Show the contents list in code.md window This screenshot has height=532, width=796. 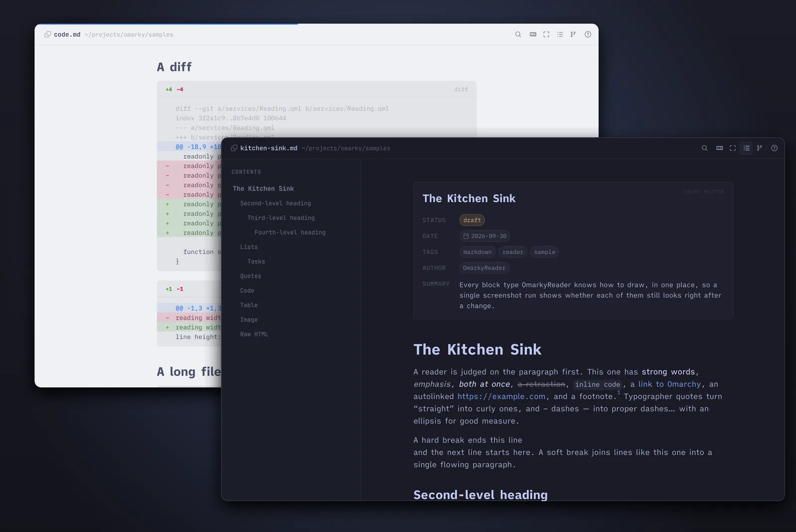(x=560, y=34)
